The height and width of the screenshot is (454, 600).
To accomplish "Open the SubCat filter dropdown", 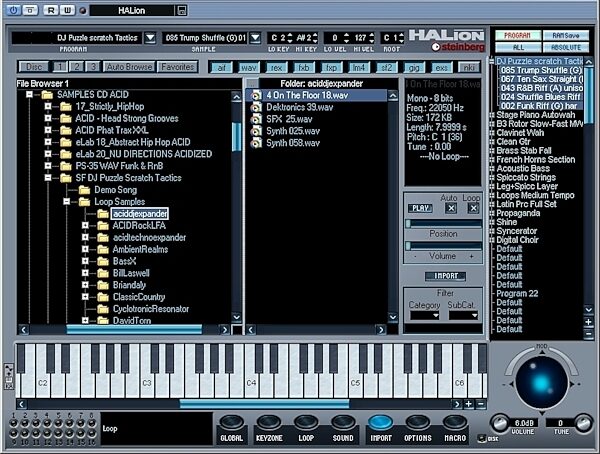I will 463,315.
